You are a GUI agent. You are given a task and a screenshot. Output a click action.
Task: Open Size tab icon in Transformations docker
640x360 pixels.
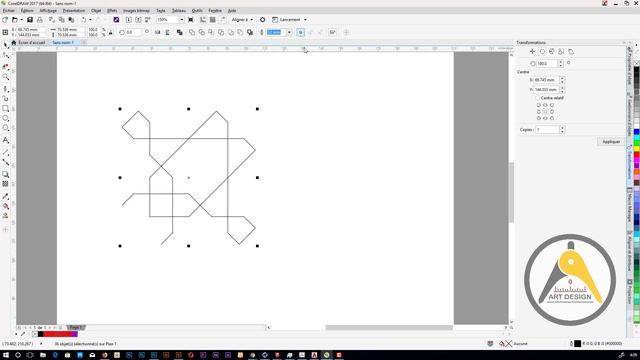point(561,51)
